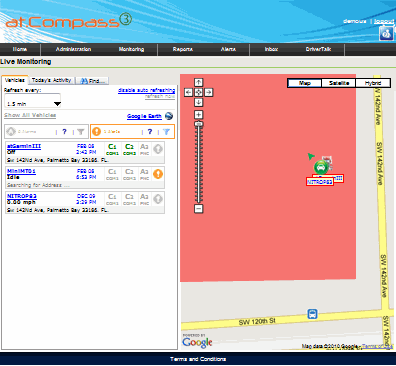The width and height of the screenshot is (396, 366).
Task: Click grey alert icon on NITROP83 row
Action: pyautogui.click(x=158, y=199)
